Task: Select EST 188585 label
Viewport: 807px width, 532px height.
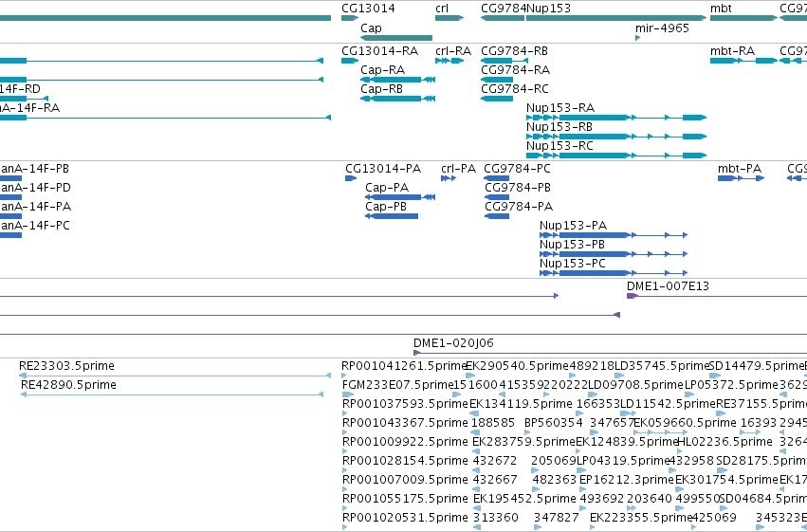Action: (493, 423)
